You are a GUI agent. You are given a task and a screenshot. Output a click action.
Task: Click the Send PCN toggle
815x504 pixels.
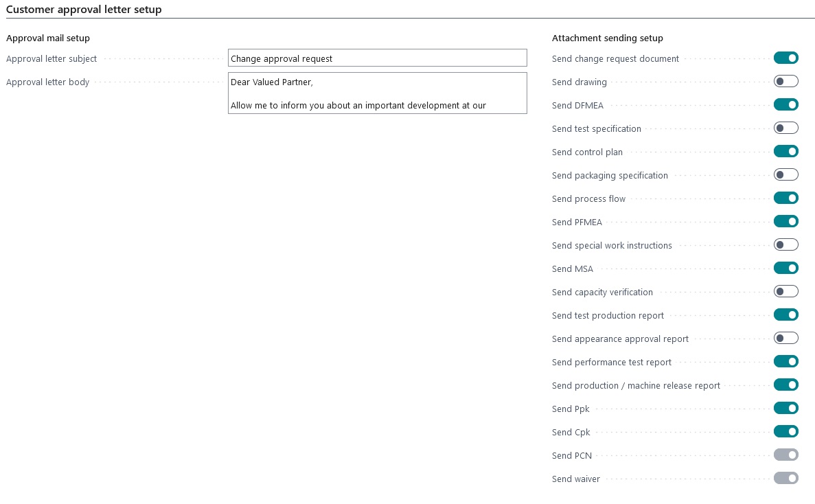785,455
